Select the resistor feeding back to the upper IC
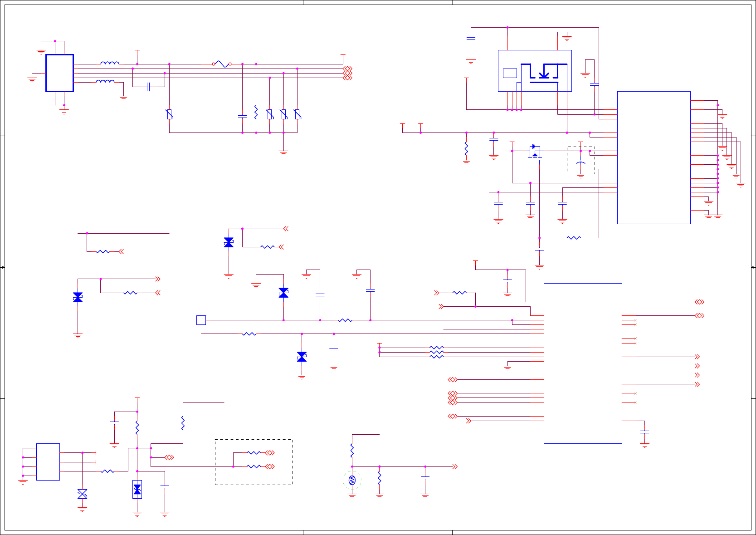The image size is (756, 535). coord(574,237)
